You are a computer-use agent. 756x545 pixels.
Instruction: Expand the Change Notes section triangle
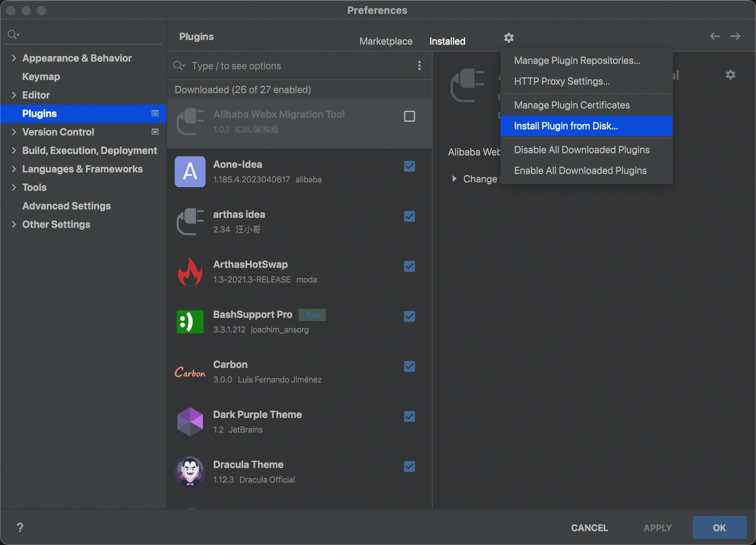click(454, 179)
